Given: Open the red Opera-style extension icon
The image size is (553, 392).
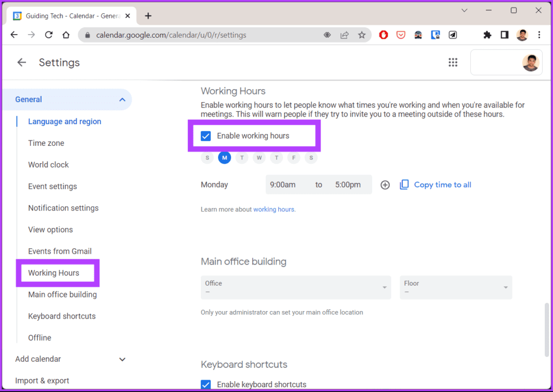Looking at the screenshot, I should (383, 35).
